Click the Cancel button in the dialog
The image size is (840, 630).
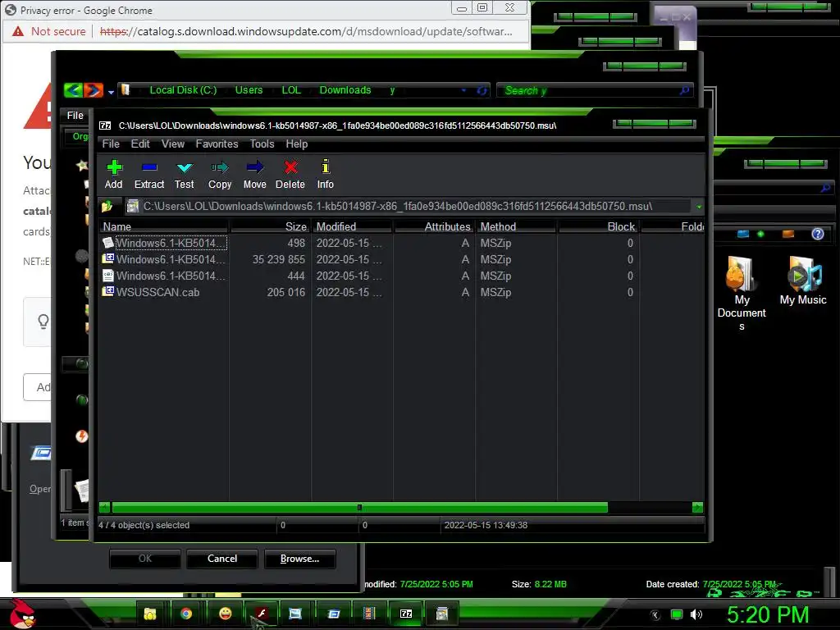222,559
